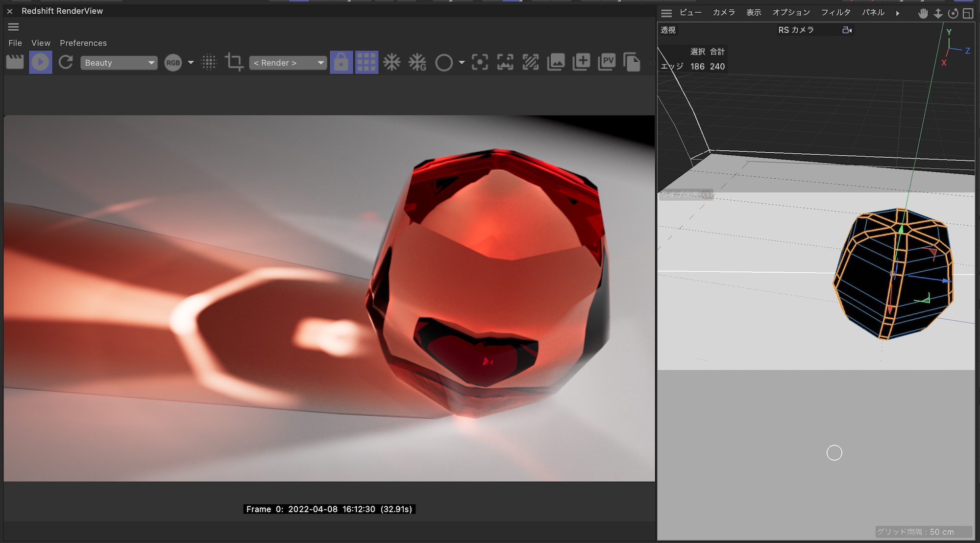The height and width of the screenshot is (543, 980).
Task: Click the RS カメラ label button
Action: tap(796, 30)
